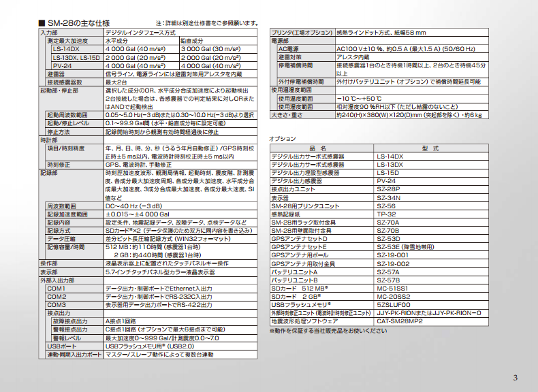The width and height of the screenshot is (538, 392).
Task: Select the SZ-28P model number cell
Action: (389, 188)
